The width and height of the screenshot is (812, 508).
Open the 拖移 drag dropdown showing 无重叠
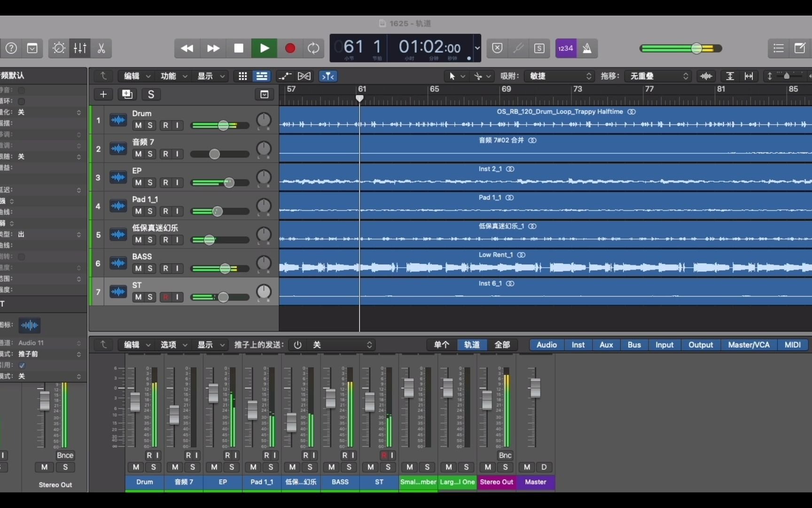coord(657,76)
